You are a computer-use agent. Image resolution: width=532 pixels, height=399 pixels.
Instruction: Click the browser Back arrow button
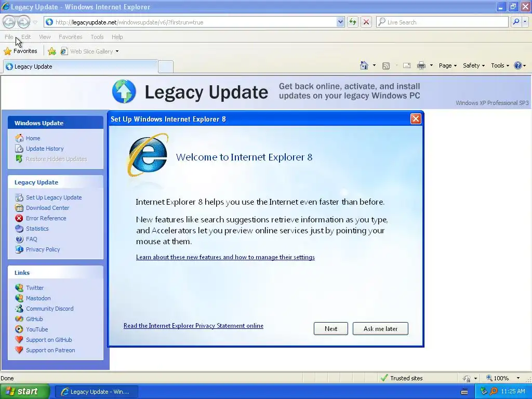click(9, 22)
